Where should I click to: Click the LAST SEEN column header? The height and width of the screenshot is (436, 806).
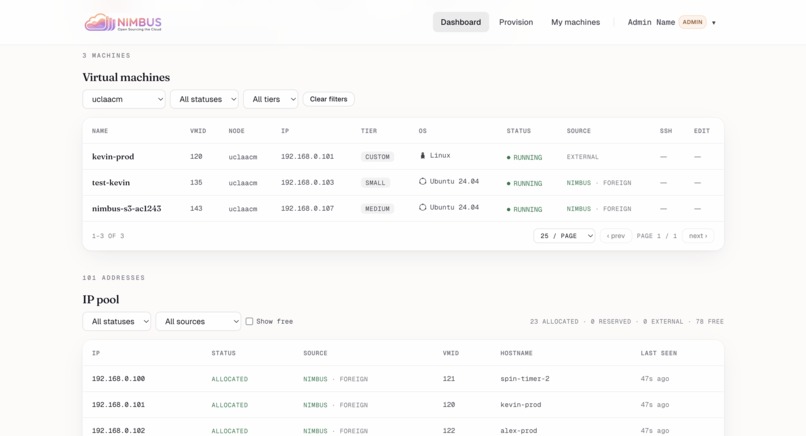(658, 353)
